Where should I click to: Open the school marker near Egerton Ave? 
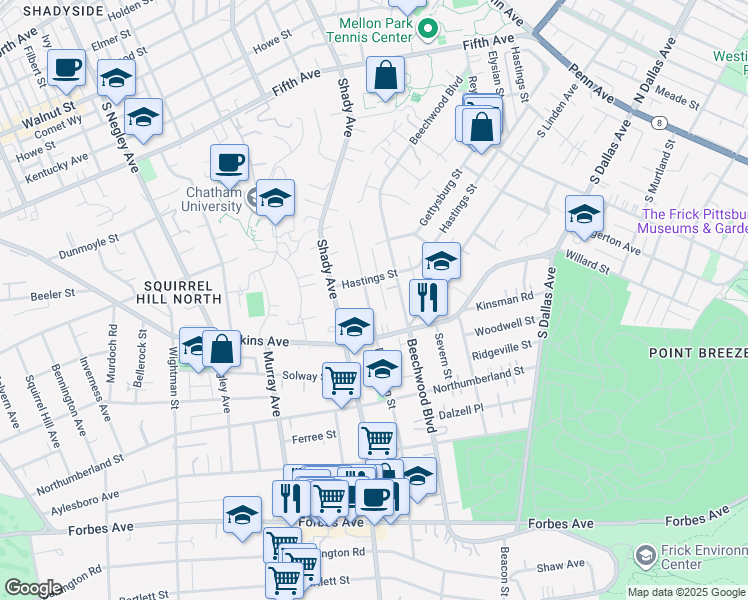(x=583, y=213)
